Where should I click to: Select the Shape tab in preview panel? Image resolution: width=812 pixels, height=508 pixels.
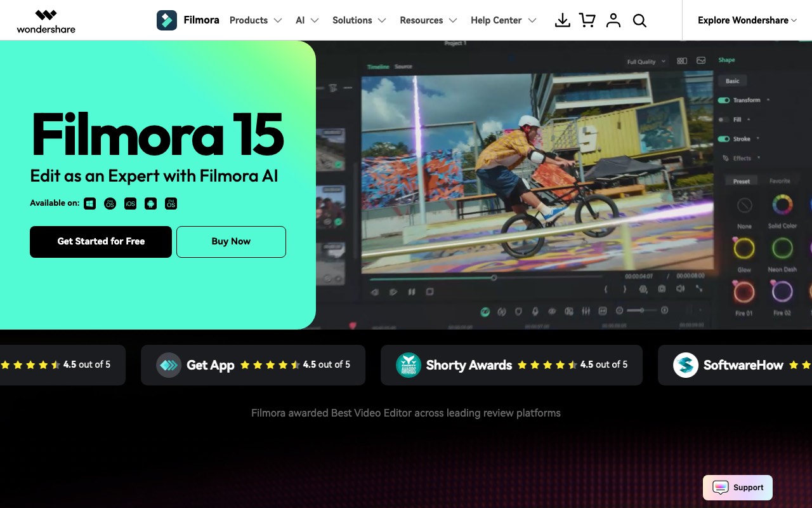coord(727,60)
